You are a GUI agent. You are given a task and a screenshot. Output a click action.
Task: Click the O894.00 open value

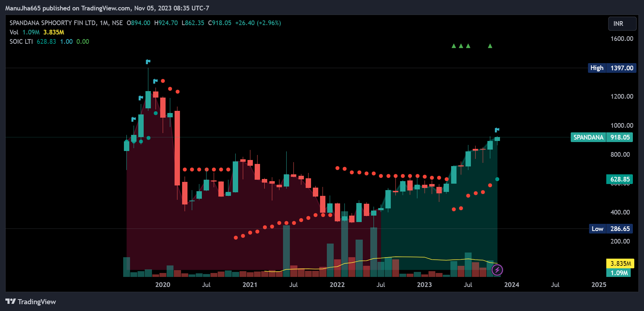coord(139,23)
